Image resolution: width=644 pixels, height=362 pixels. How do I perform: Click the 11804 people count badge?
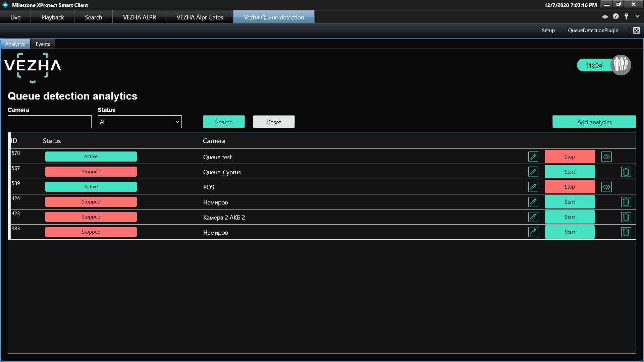pos(594,65)
